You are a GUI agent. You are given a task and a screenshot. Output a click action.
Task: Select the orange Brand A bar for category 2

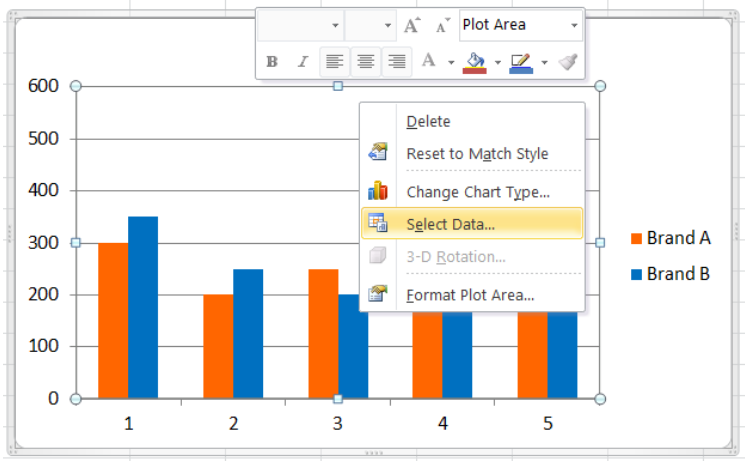pos(218,346)
